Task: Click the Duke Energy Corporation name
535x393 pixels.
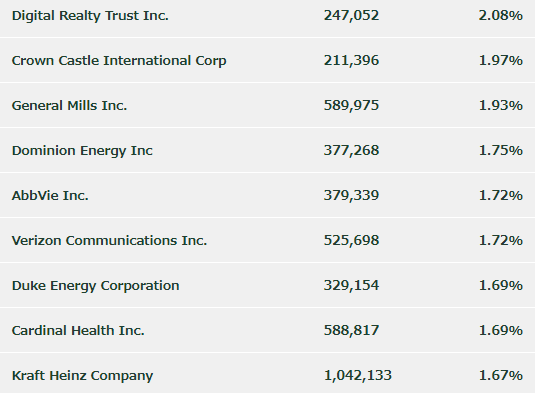Action: 96,286
